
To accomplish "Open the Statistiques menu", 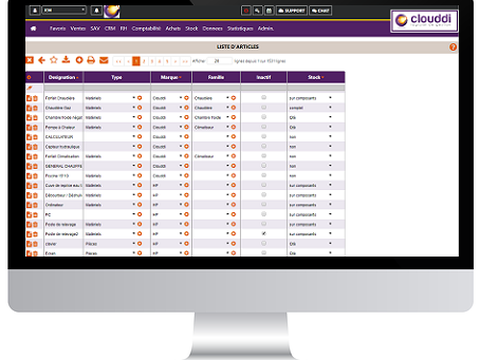I will click(x=240, y=29).
